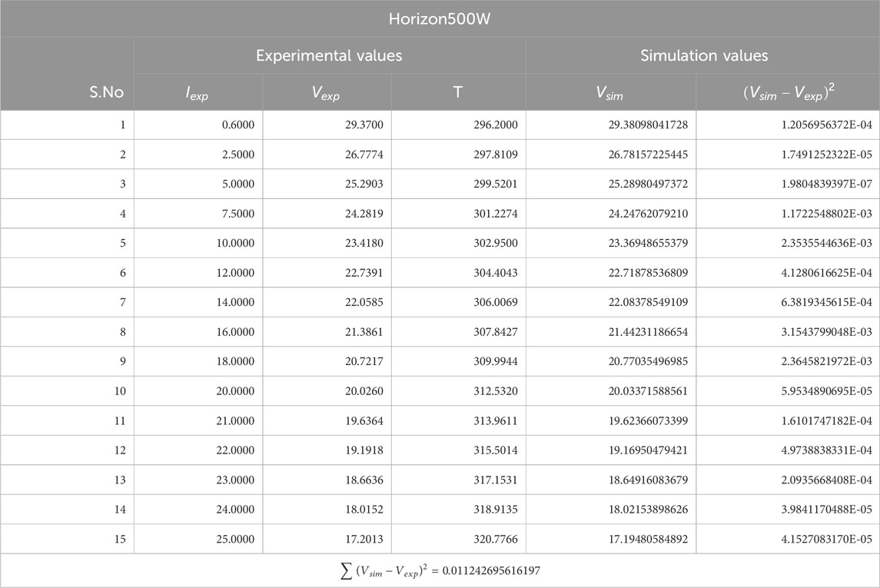The height and width of the screenshot is (588, 880).
Task: Click error value 1.9804839397E-07
Action: (x=827, y=184)
